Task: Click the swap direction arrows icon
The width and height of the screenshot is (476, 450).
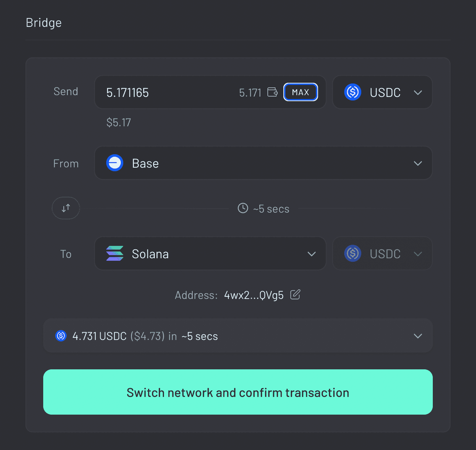Action: pyautogui.click(x=66, y=208)
